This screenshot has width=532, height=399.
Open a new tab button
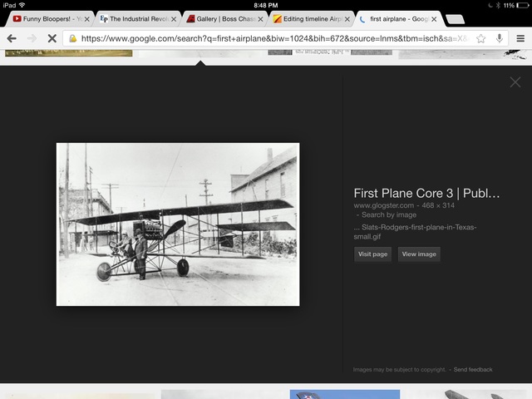point(455,19)
